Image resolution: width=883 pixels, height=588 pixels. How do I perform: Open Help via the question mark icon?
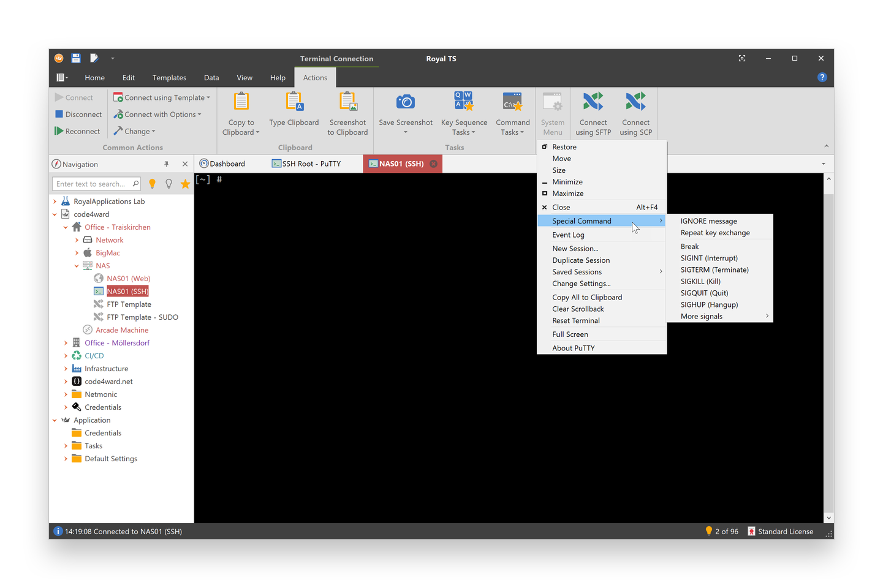pos(822,77)
